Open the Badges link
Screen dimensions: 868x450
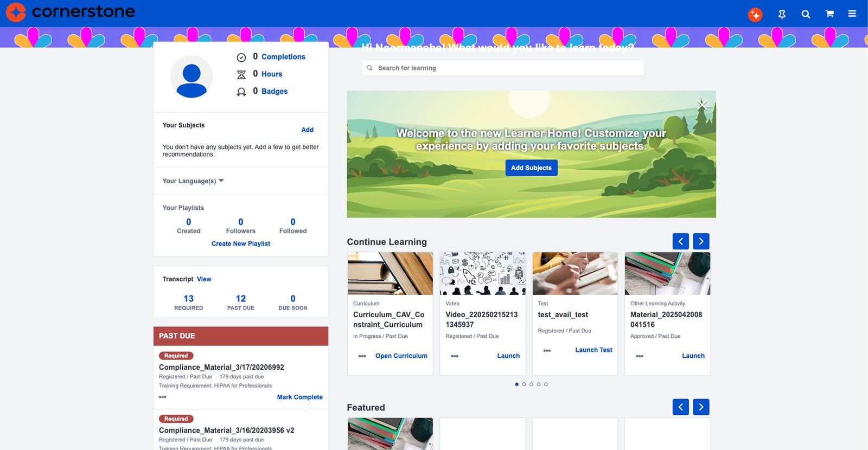275,92
